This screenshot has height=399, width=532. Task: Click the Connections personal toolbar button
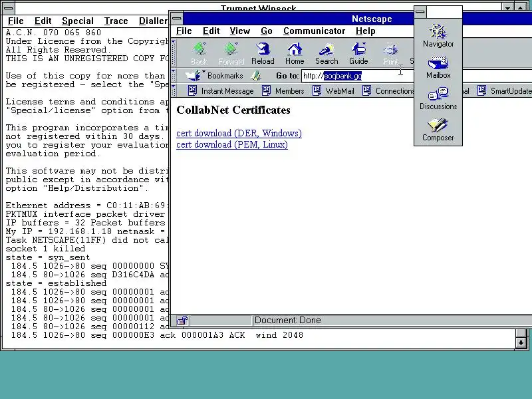coord(388,91)
